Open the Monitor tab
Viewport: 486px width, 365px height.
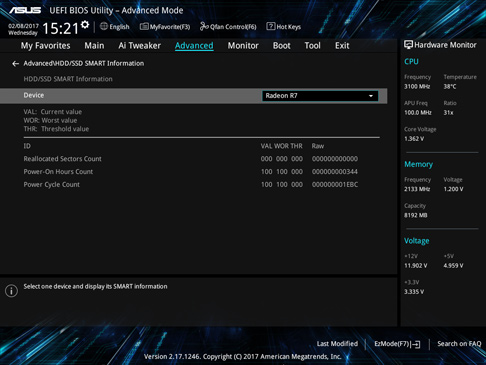coord(243,46)
